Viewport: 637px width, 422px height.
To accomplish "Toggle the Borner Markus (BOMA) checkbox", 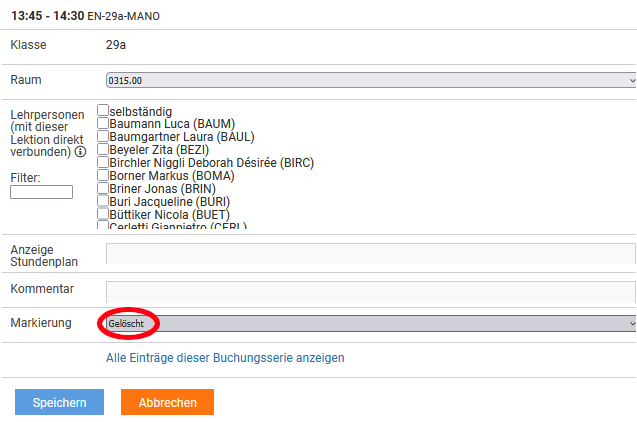I will coord(103,176).
